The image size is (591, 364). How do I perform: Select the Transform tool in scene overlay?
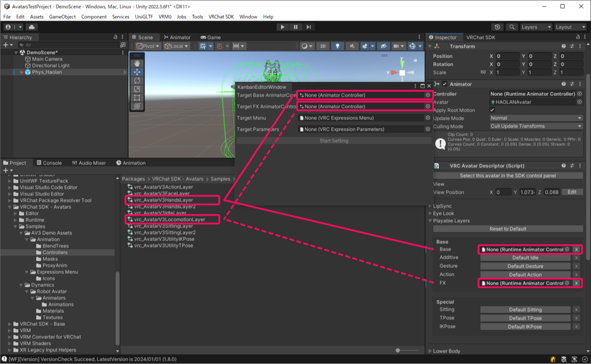tap(137, 106)
